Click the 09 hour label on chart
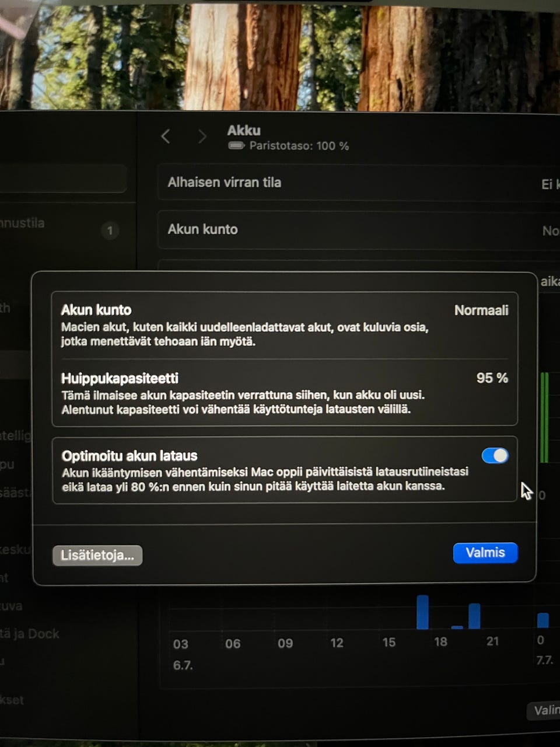Screen dimensions: 560x747 [285, 643]
